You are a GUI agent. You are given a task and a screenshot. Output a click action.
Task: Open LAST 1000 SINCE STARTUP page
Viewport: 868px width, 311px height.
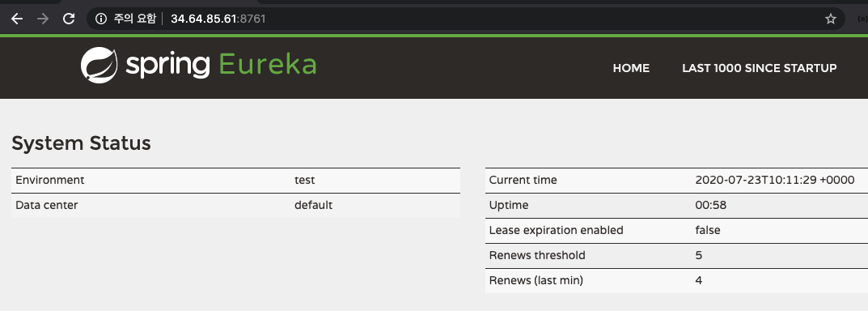click(760, 68)
